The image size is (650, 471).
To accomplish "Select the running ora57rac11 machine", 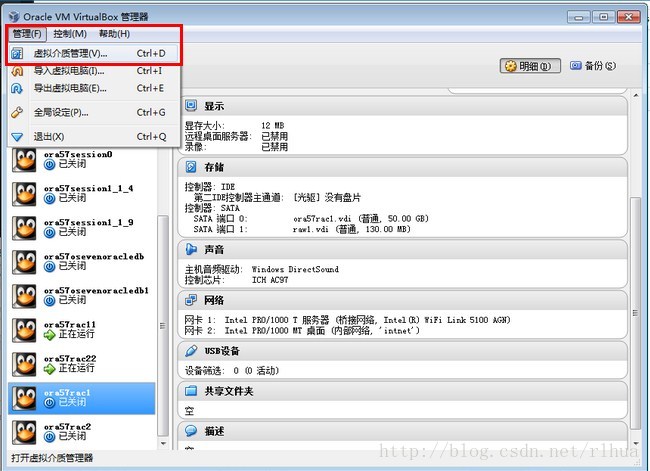I will click(82, 330).
